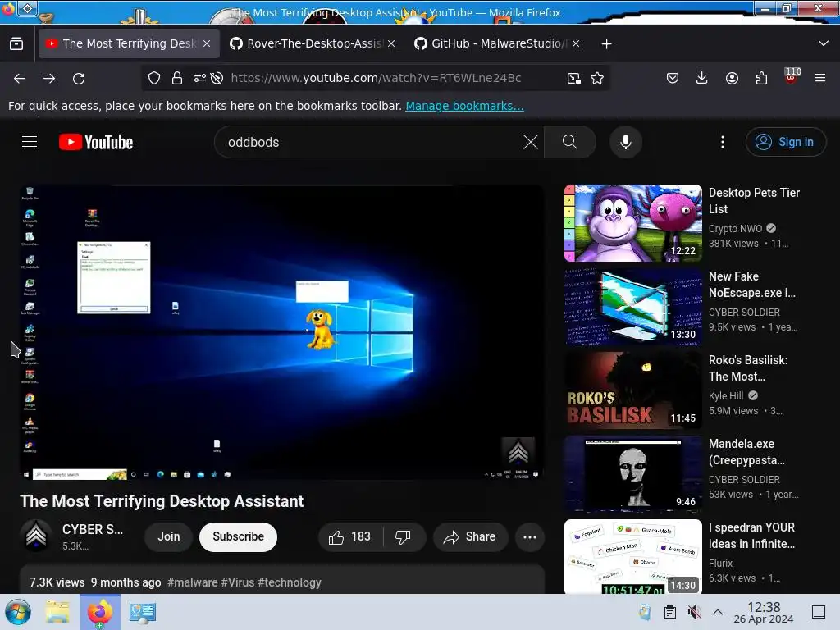
Task: Like the video with thumbs up
Action: (x=350, y=536)
